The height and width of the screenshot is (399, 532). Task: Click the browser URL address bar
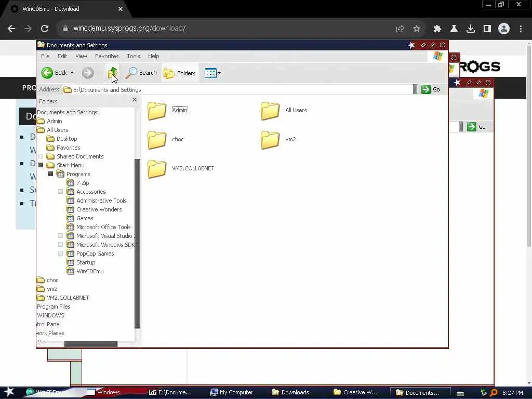click(x=224, y=29)
